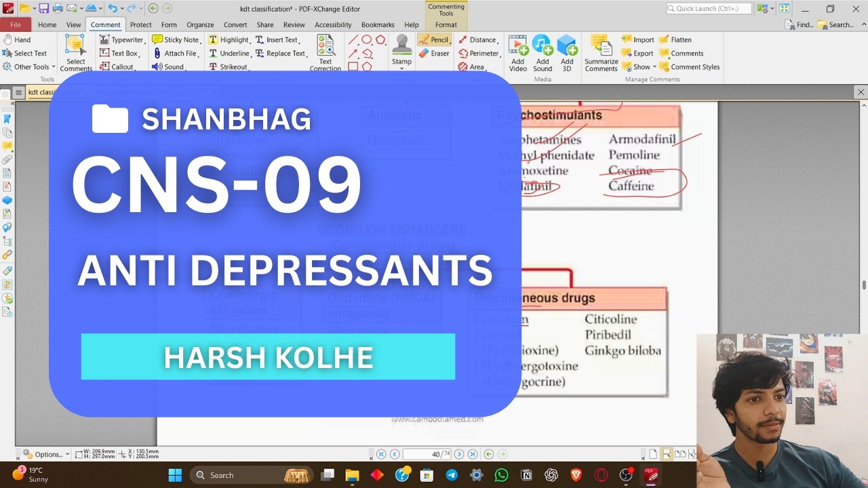
Task: Pick the Text Box tool
Action: click(119, 54)
